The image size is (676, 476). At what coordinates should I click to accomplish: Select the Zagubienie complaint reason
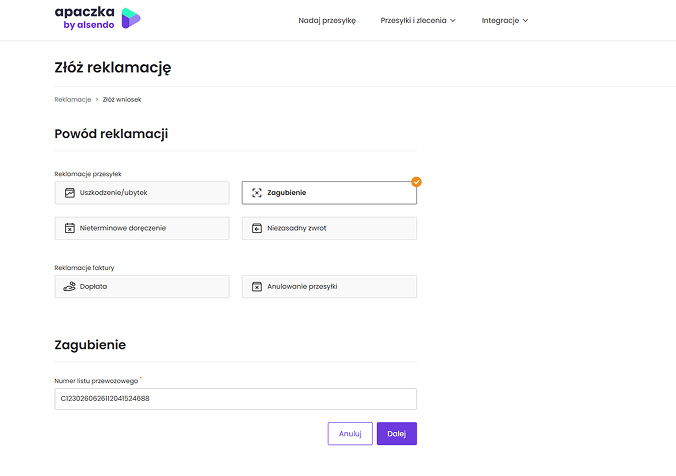pos(329,193)
